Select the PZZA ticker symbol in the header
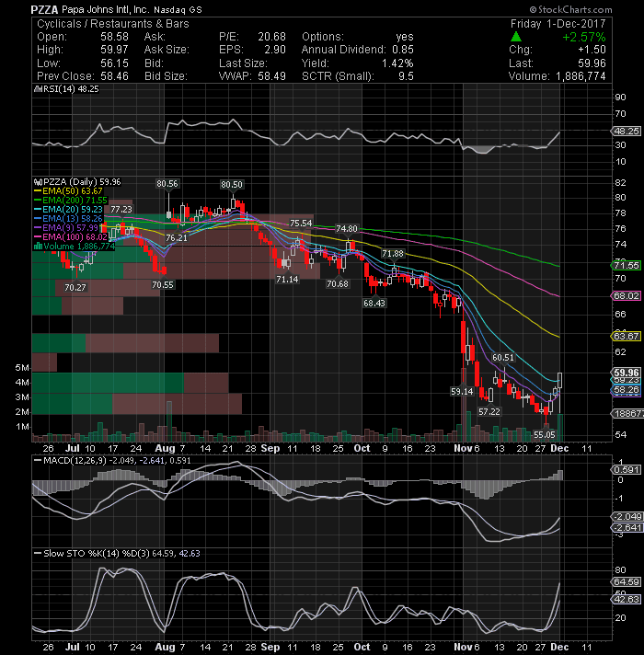The width and height of the screenshot is (644, 655). (44, 9)
